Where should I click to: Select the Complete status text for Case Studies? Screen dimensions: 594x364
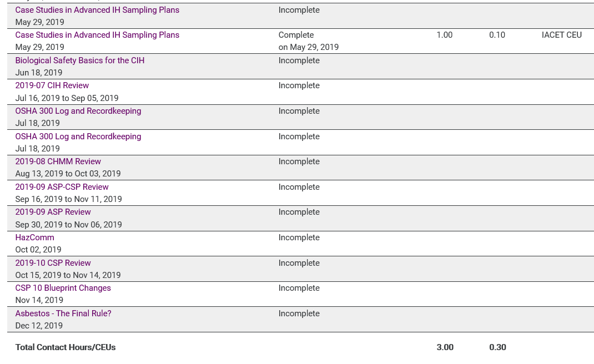[296, 35]
